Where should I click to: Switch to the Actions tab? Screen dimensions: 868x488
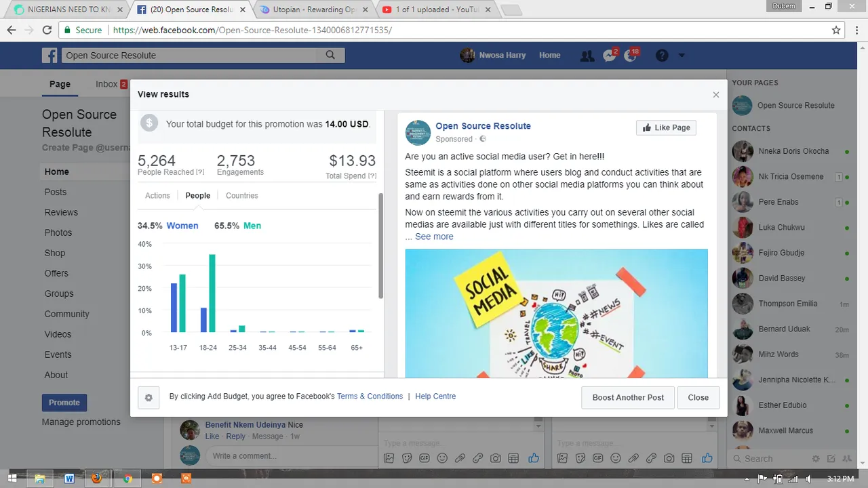pyautogui.click(x=157, y=196)
